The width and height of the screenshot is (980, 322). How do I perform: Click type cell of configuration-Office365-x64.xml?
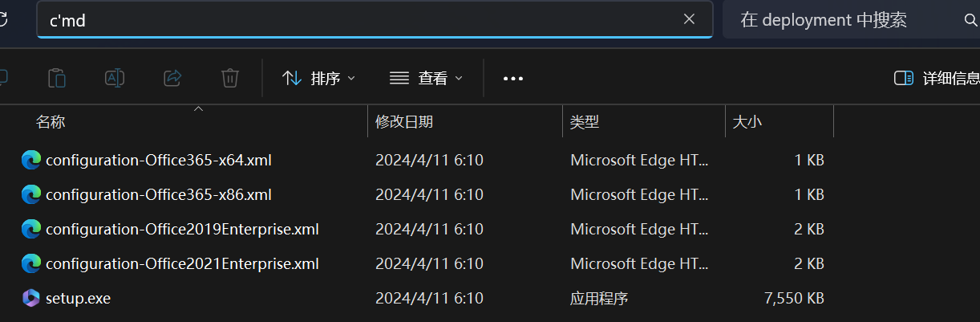[x=639, y=160]
